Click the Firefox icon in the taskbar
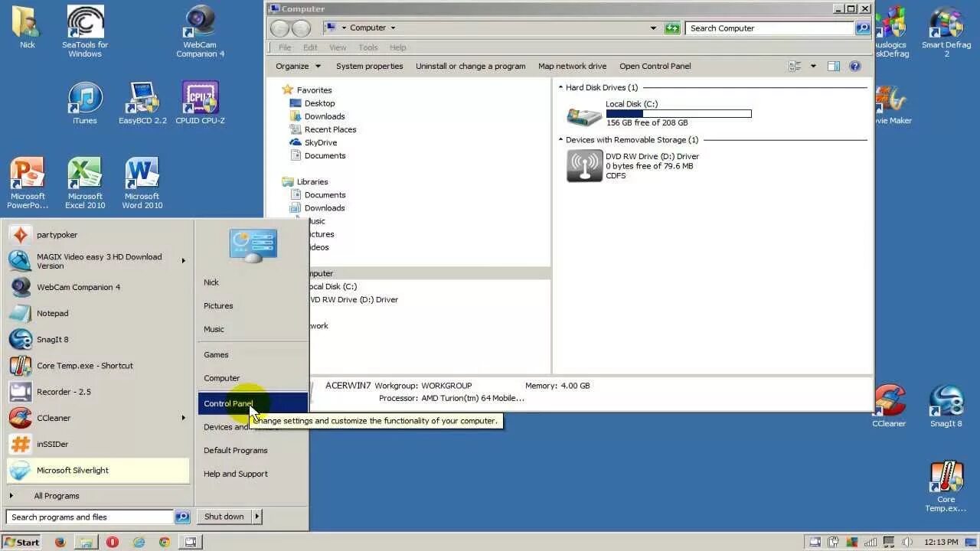 [60, 542]
